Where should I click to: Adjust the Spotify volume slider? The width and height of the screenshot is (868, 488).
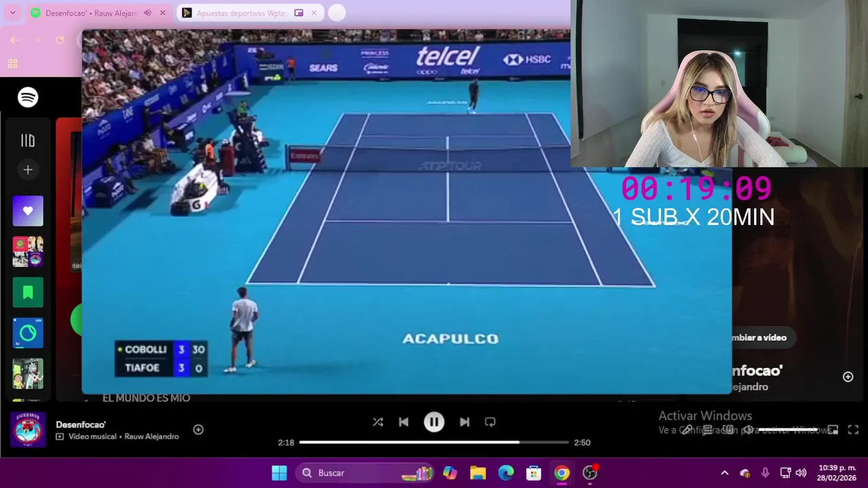click(789, 429)
